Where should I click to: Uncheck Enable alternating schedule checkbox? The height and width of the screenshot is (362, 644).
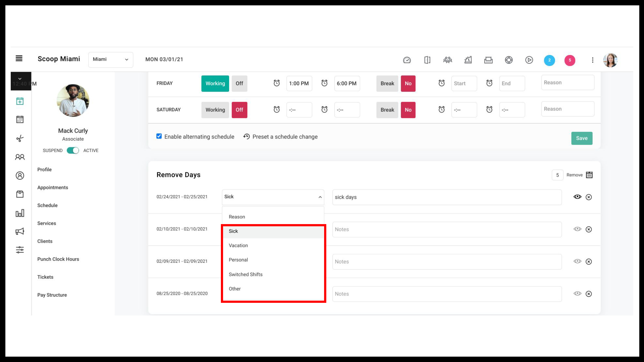[x=159, y=136]
